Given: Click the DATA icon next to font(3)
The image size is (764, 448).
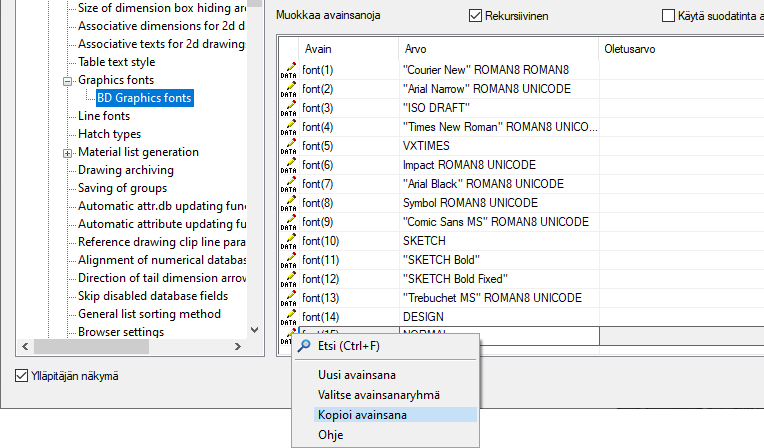Looking at the screenshot, I should tap(289, 108).
